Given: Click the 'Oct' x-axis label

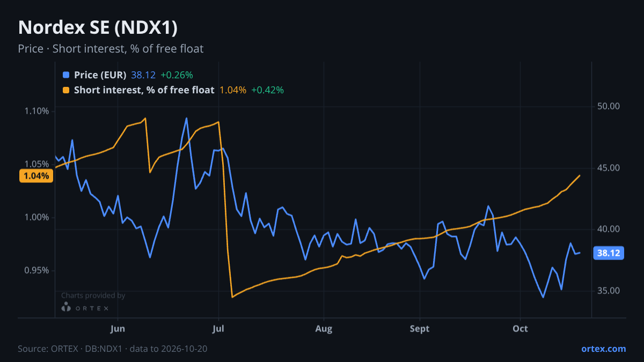Looking at the screenshot, I should point(520,329).
